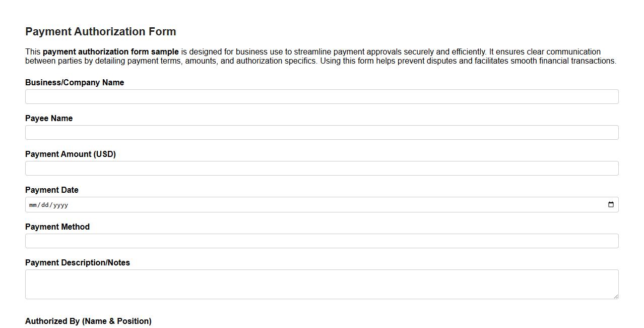Click the Payment Amount (USD) input field
Viewport: 644px width, 328px height.
[322, 168]
